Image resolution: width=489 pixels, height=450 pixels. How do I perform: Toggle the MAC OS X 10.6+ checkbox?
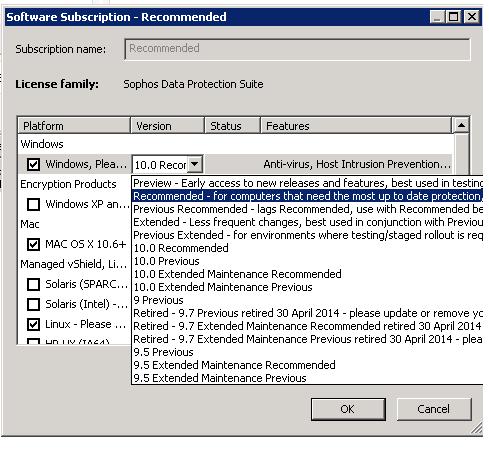[x=33, y=244]
